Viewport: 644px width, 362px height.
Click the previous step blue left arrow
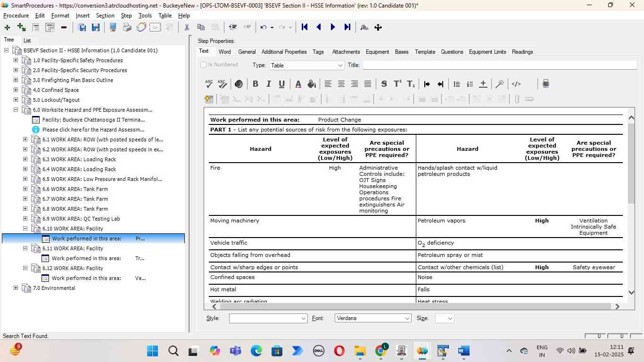pos(319,27)
